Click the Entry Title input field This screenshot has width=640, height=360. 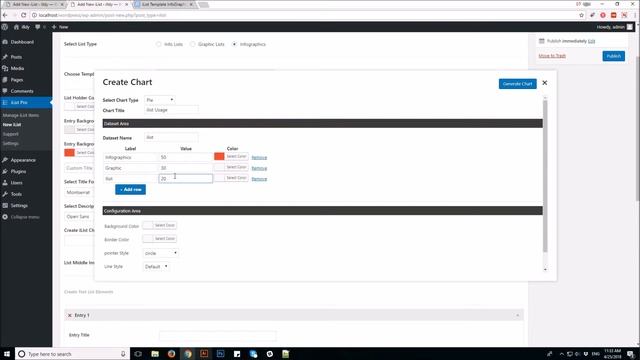[218, 336]
